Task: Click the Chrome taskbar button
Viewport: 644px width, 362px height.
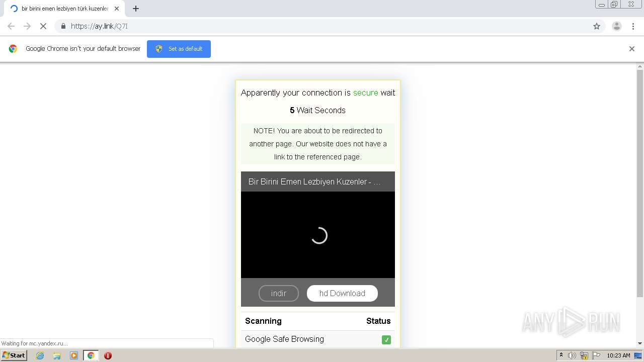Action: click(x=91, y=355)
